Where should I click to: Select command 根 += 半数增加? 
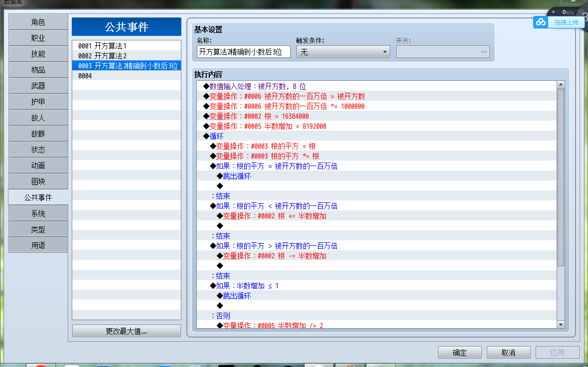tap(377, 216)
